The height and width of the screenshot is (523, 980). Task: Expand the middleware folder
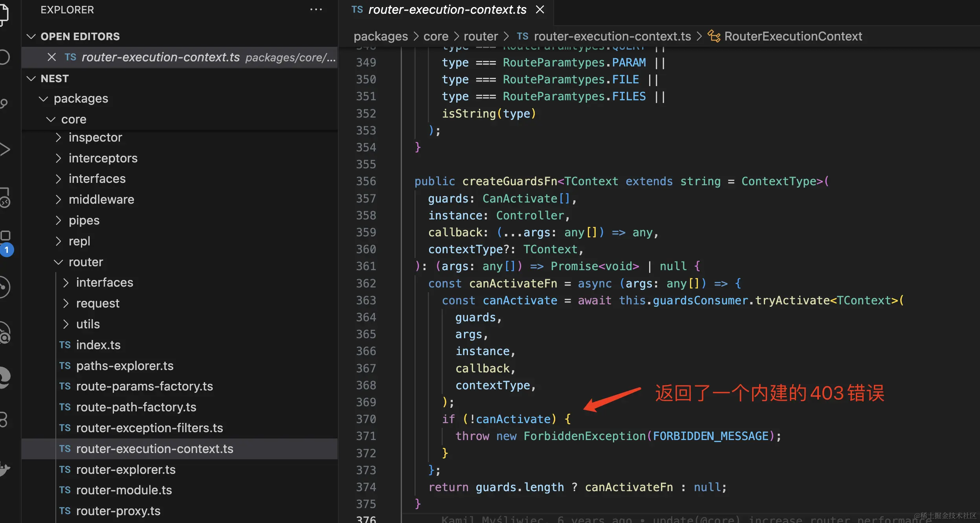pyautogui.click(x=59, y=200)
